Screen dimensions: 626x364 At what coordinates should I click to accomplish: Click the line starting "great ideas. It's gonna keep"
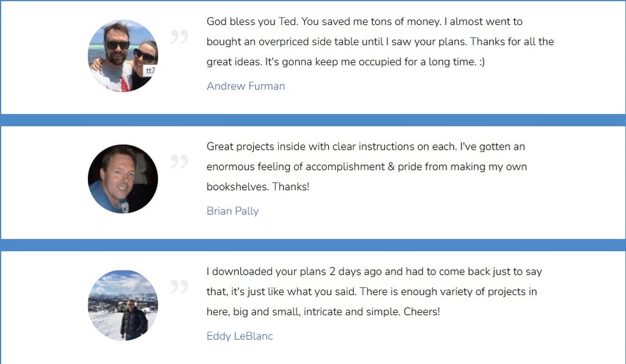click(345, 62)
